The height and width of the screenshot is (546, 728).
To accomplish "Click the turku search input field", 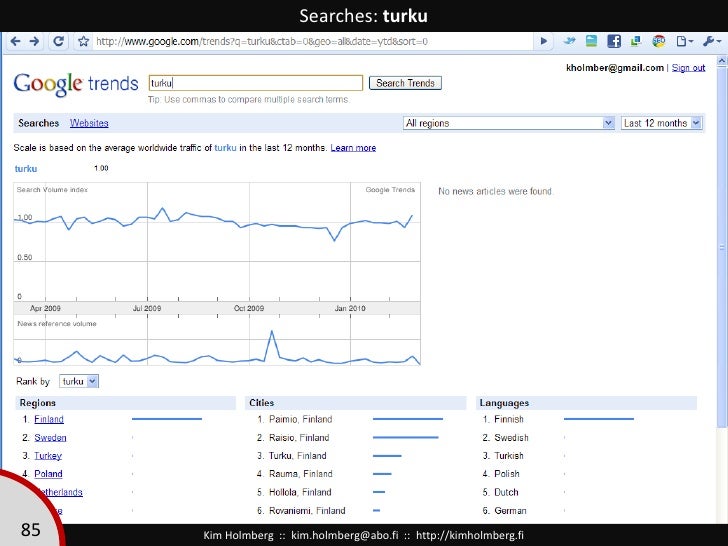I will (x=255, y=83).
